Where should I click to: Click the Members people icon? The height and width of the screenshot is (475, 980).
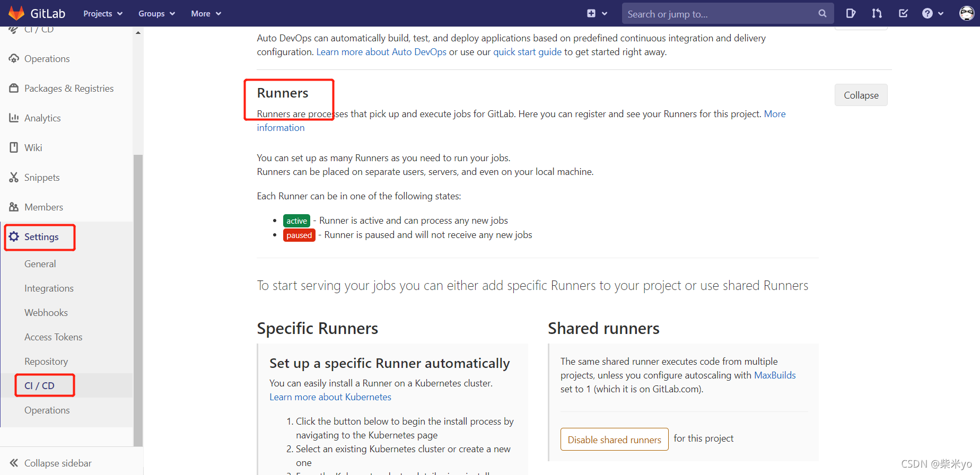tap(14, 207)
